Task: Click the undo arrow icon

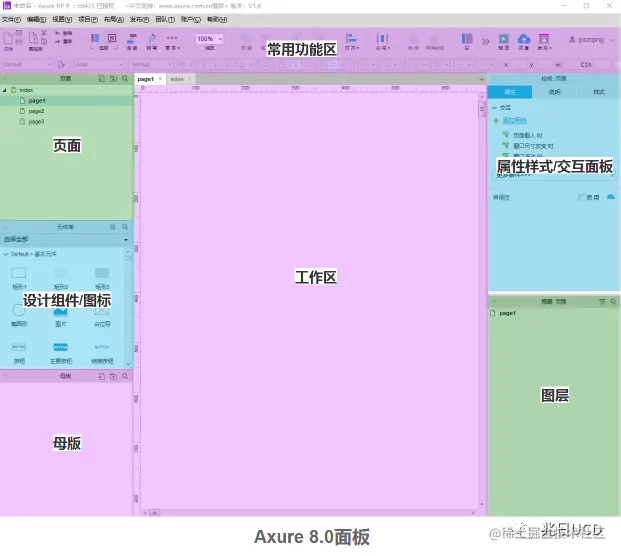Action: click(58, 33)
